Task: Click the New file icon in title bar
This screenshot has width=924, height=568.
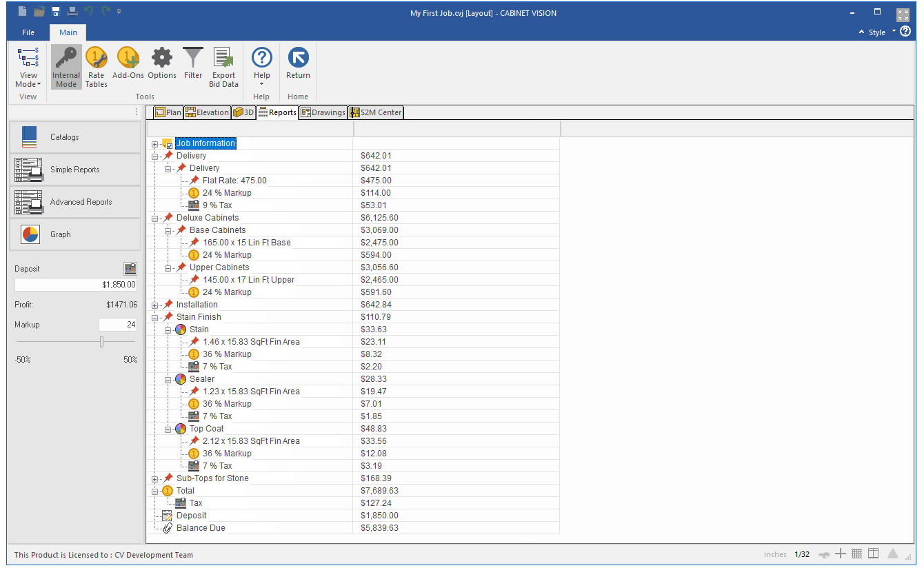Action: pos(23,11)
